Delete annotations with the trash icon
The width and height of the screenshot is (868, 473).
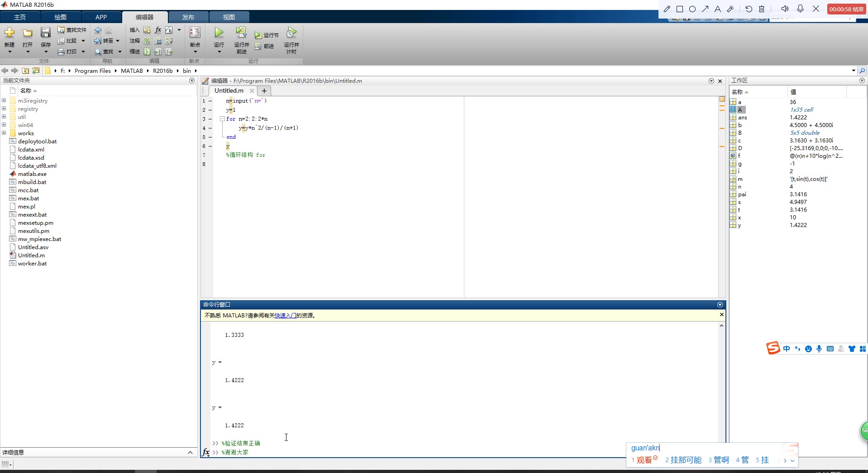coord(762,9)
